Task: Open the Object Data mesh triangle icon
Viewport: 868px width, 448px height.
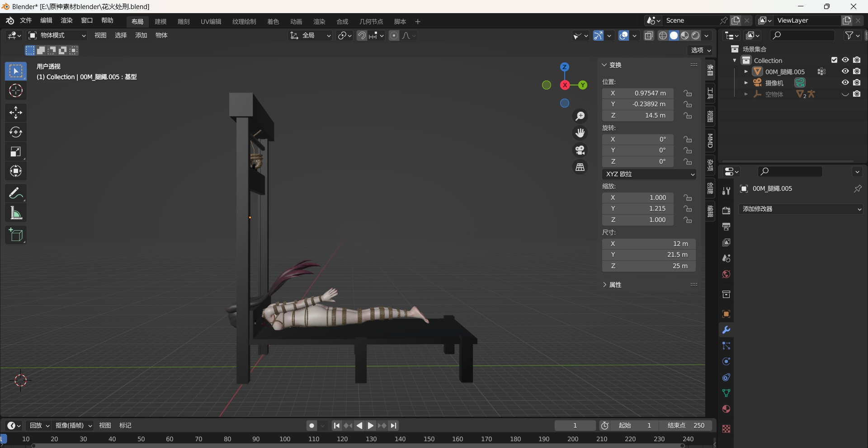Action: click(726, 393)
